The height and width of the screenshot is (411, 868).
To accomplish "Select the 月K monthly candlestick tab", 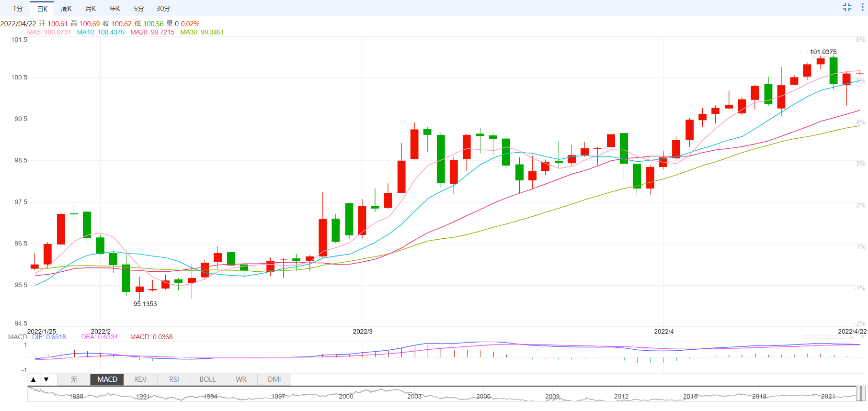I will [91, 9].
